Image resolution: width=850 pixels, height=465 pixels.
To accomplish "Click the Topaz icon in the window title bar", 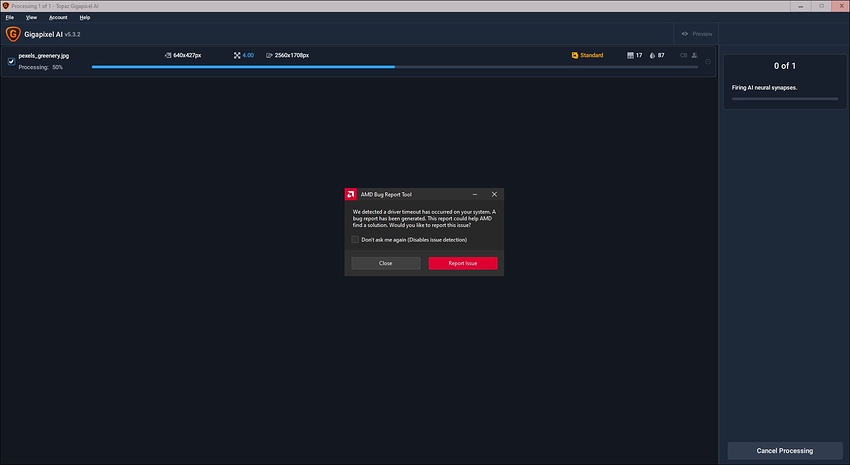I will click(5, 6).
